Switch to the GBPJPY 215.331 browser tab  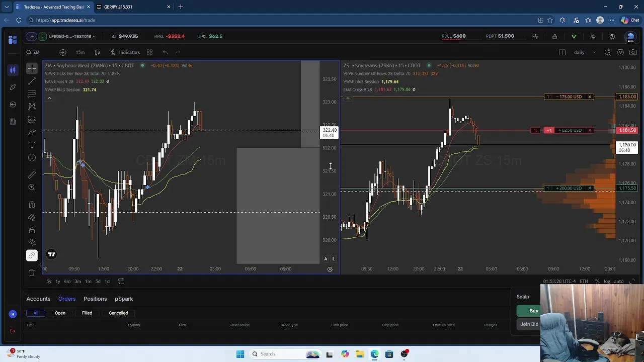133,7
